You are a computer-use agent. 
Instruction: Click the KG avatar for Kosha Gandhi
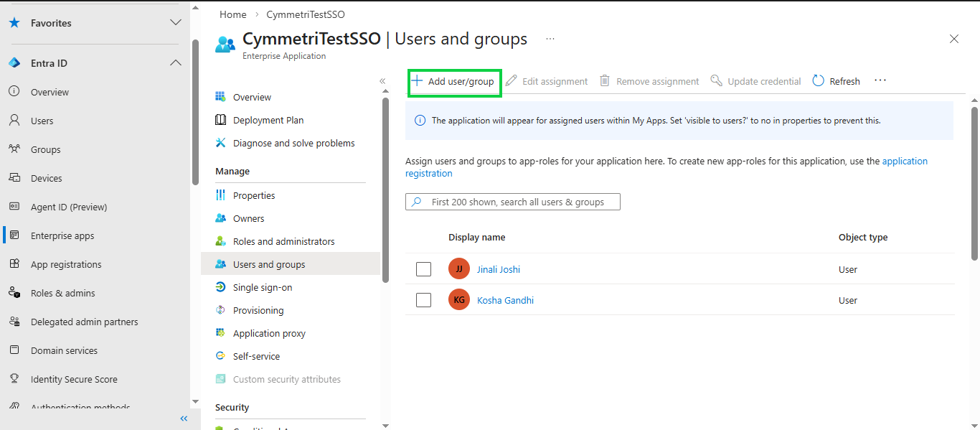(x=459, y=300)
